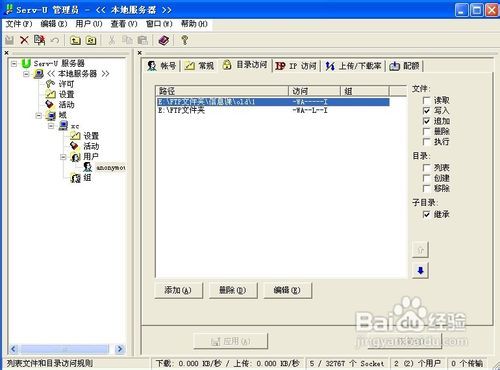
Task: Collapse the << 本地服务器 >> node expander
Action: pos(26,74)
